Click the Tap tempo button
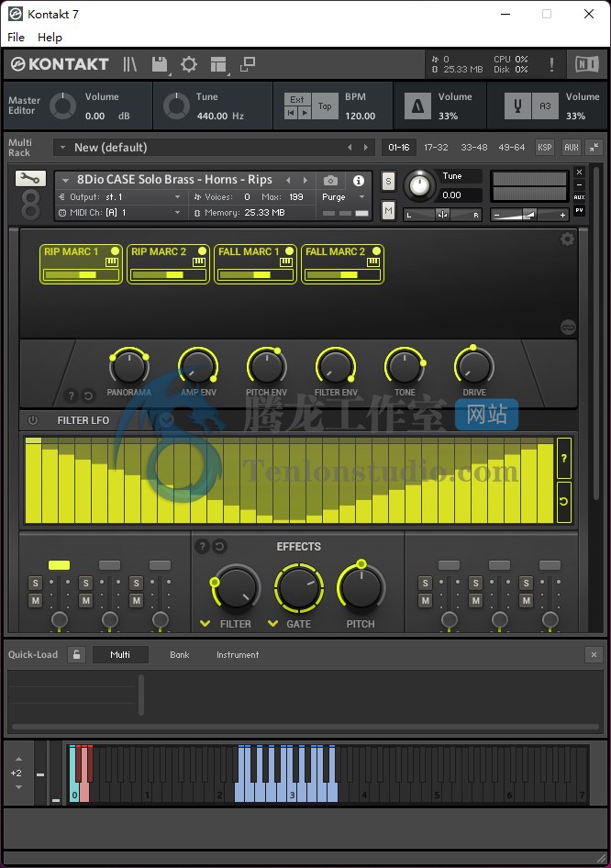Viewport: 611px width, 868px height. (325, 106)
